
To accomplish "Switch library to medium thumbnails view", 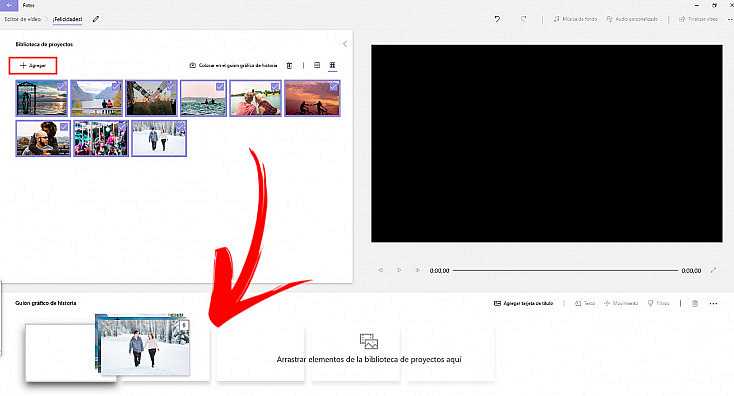I will pyautogui.click(x=317, y=65).
